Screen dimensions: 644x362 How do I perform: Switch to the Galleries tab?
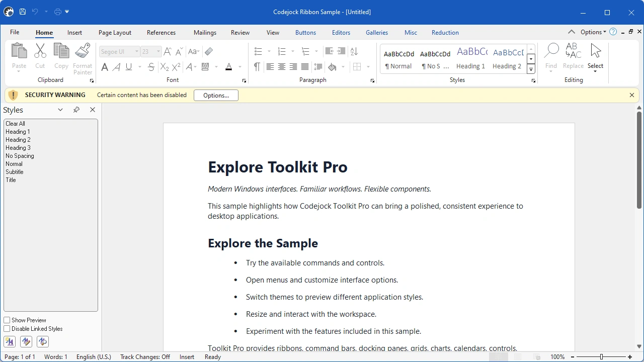point(377,33)
